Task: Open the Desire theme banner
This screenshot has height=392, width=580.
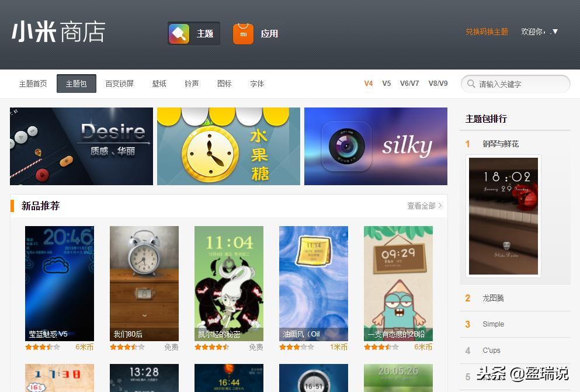Action: point(81,146)
